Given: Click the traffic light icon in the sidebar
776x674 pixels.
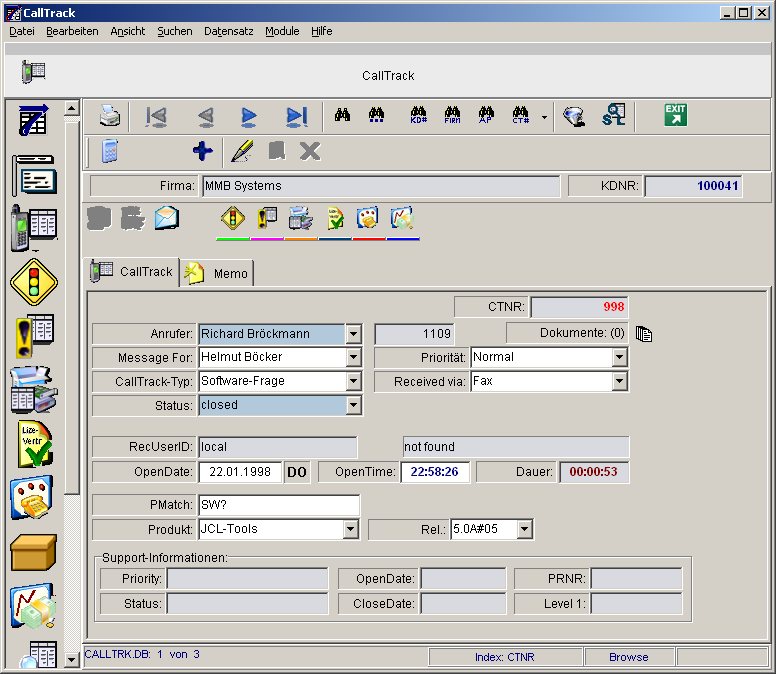Looking at the screenshot, I should [34, 281].
